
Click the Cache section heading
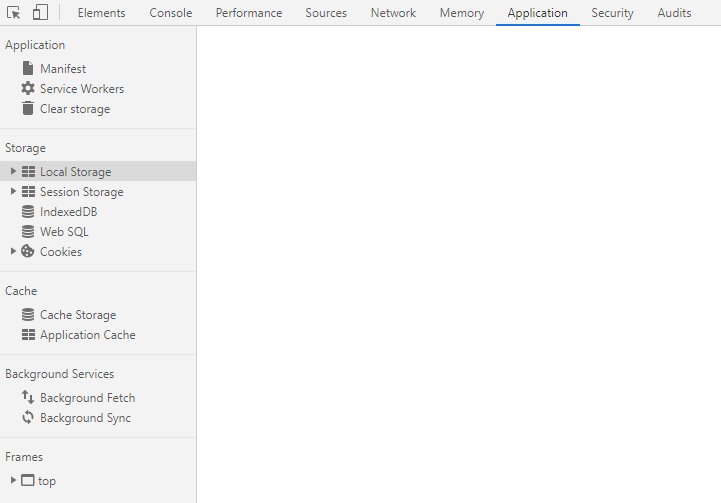pos(21,291)
